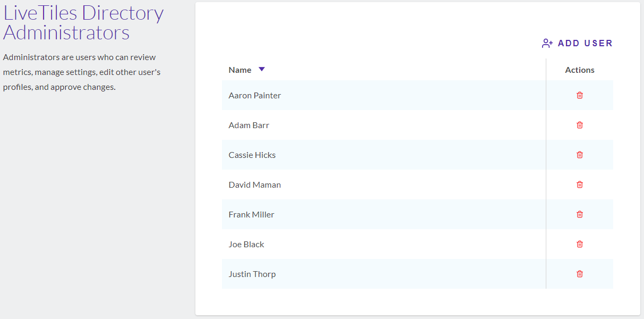Select the name Adam Barr
Viewport: 644px width, 319px height.
[x=249, y=125]
